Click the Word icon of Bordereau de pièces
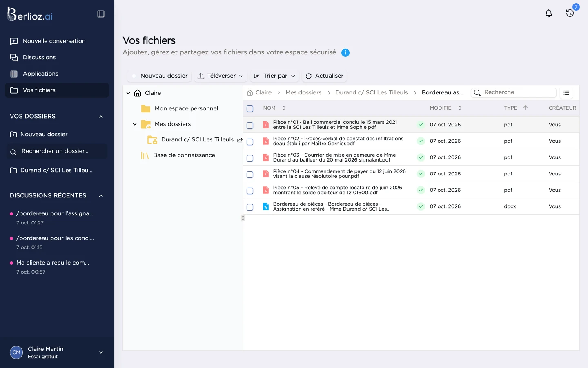 pyautogui.click(x=266, y=206)
